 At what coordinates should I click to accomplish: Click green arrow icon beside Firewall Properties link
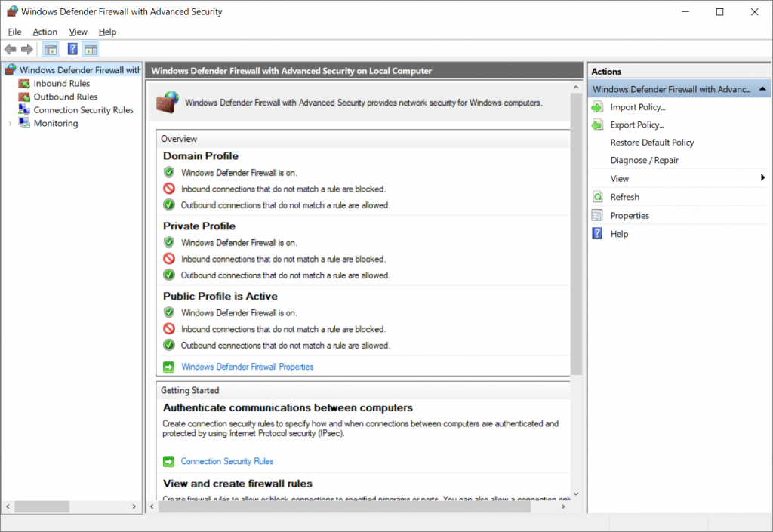click(x=168, y=367)
